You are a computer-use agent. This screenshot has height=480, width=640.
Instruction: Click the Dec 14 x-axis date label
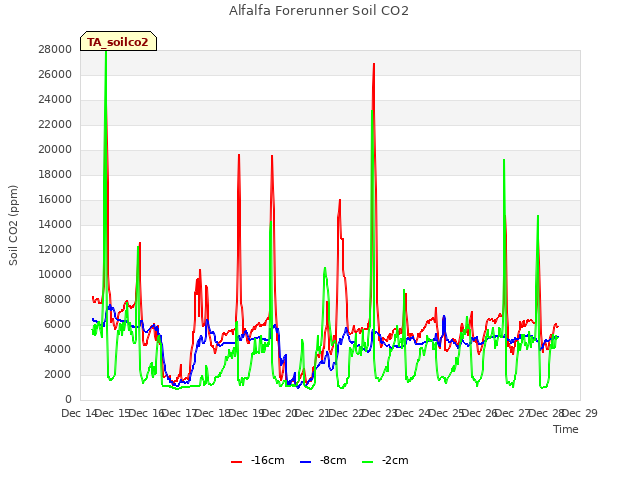[x=79, y=413]
